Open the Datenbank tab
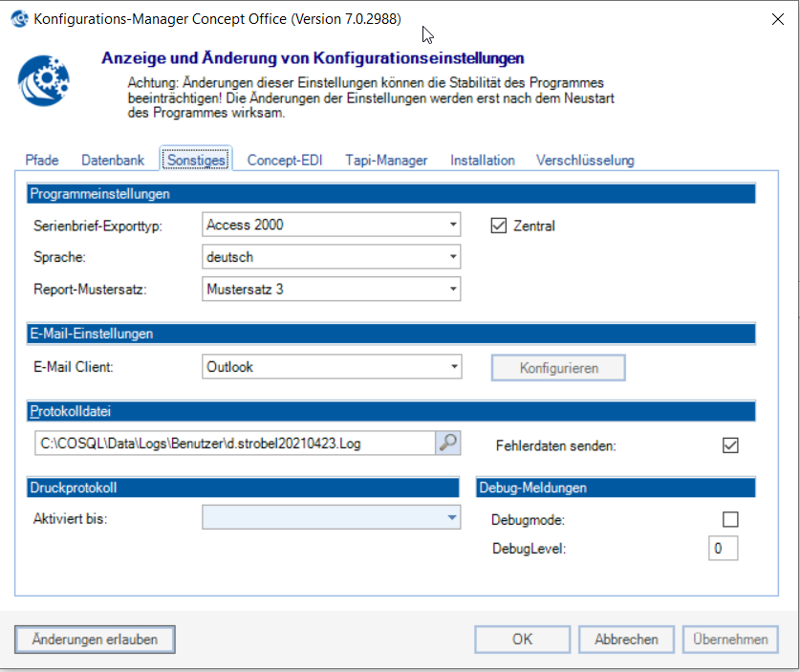This screenshot has width=800, height=672. (x=113, y=161)
